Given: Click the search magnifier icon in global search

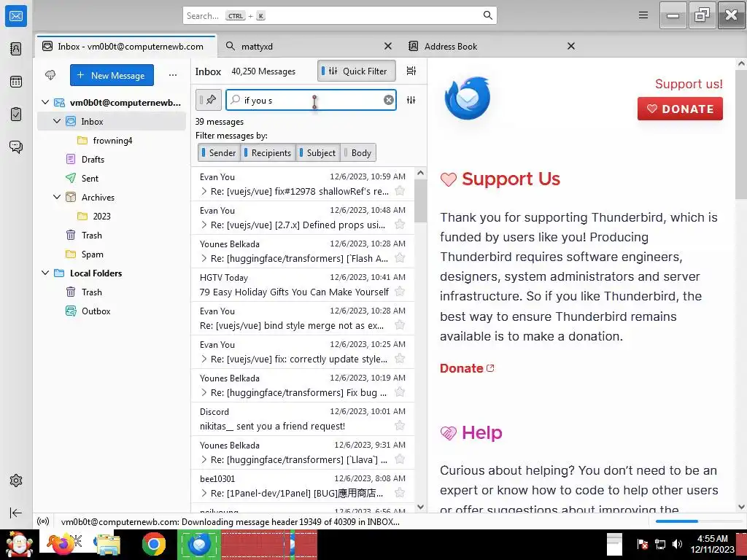Looking at the screenshot, I should pyautogui.click(x=488, y=15).
